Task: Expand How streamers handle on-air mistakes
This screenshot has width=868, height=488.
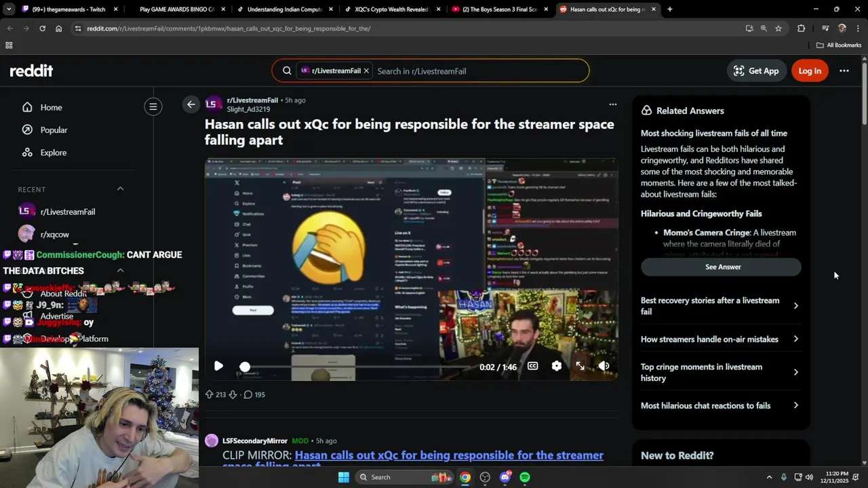Action: click(720, 339)
